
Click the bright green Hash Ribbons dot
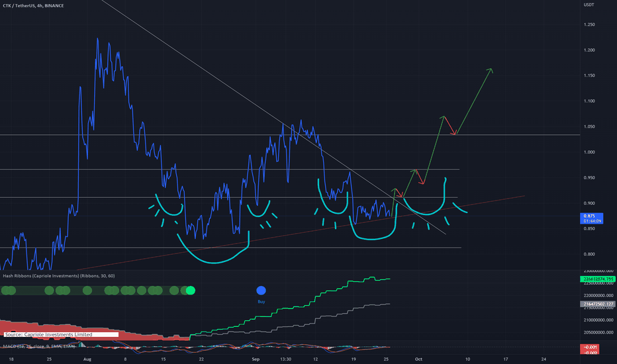click(x=191, y=291)
